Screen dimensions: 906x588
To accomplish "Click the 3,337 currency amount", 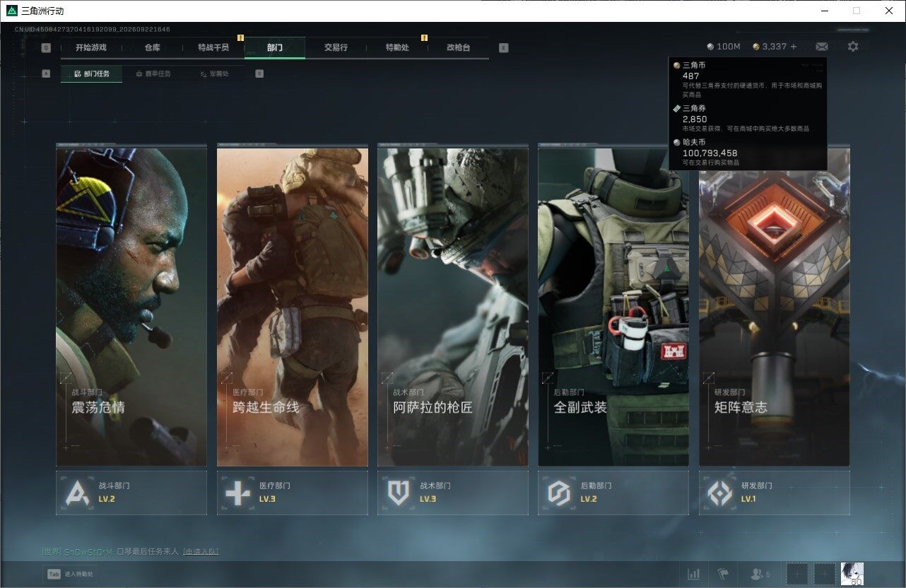I will point(775,47).
